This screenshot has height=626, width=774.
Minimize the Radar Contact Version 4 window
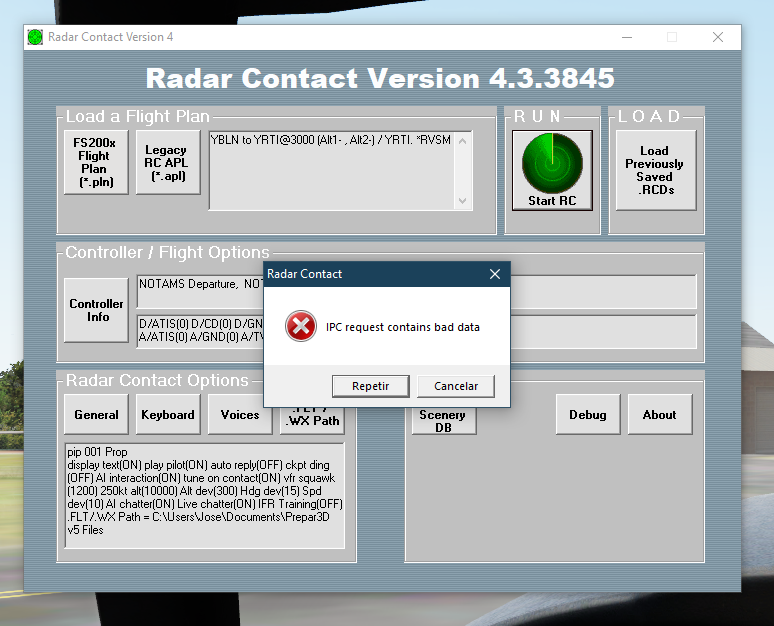[627, 37]
